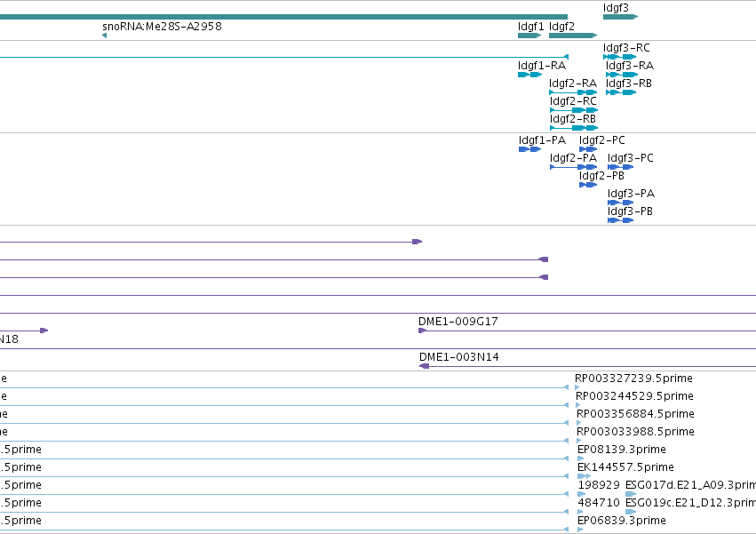
Task: Select transcript label Idgf2-RC
Action: tap(573, 101)
